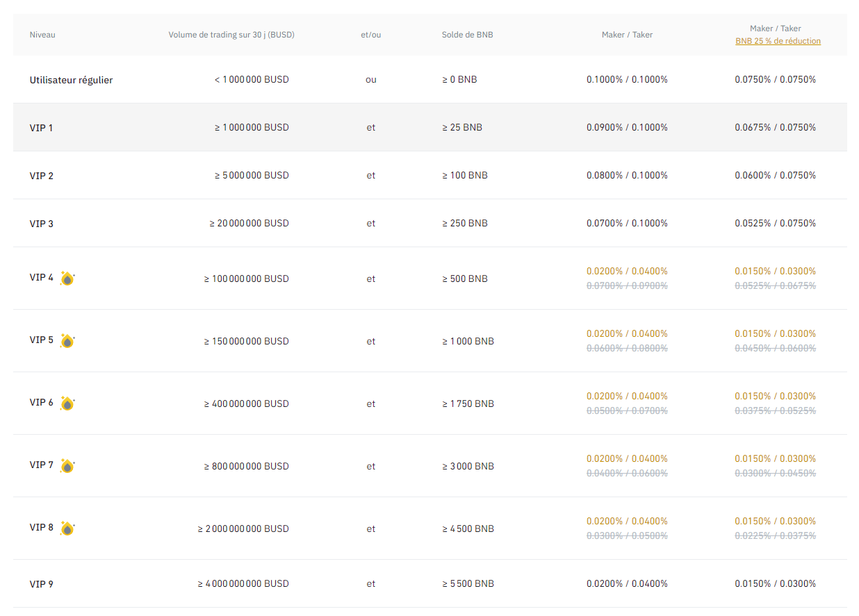Click the "Niveau" column header

click(x=42, y=34)
